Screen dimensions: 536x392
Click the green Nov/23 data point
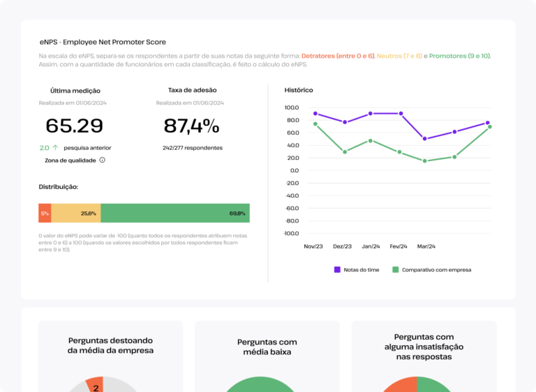315,124
